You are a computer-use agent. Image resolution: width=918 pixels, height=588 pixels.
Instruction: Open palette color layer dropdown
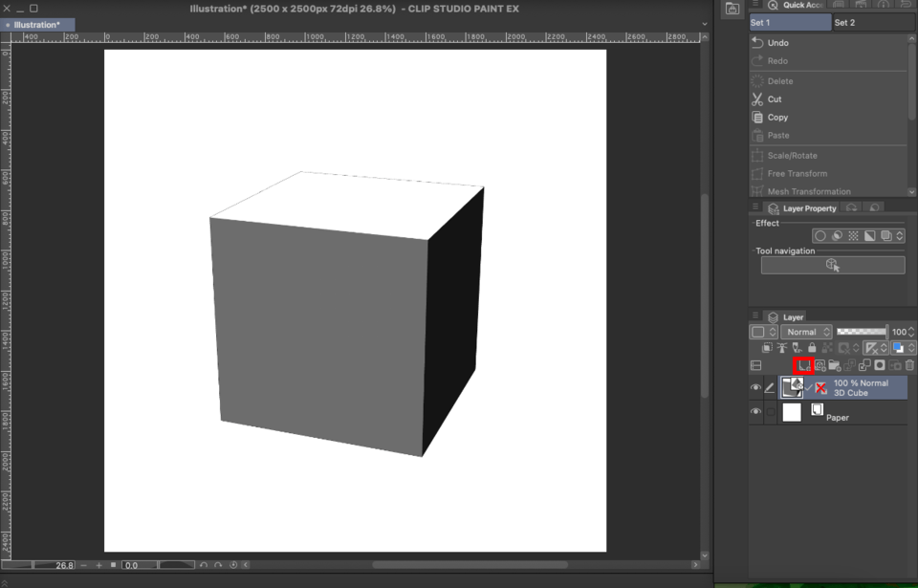pos(763,332)
